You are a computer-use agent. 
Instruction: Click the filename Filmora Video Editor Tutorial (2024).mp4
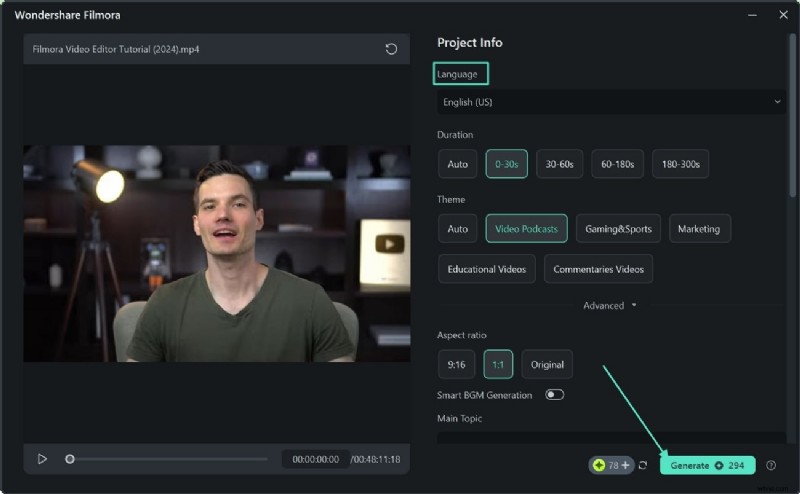pyautogui.click(x=116, y=50)
